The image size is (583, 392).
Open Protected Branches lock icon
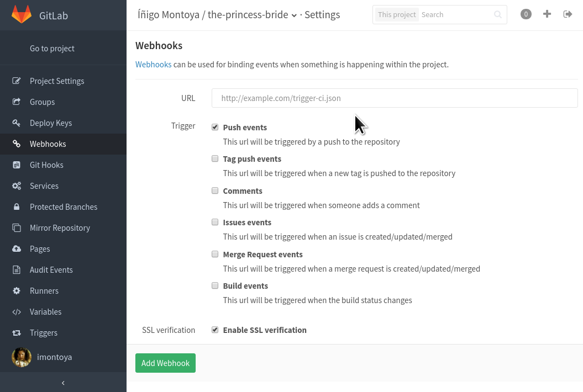click(17, 206)
